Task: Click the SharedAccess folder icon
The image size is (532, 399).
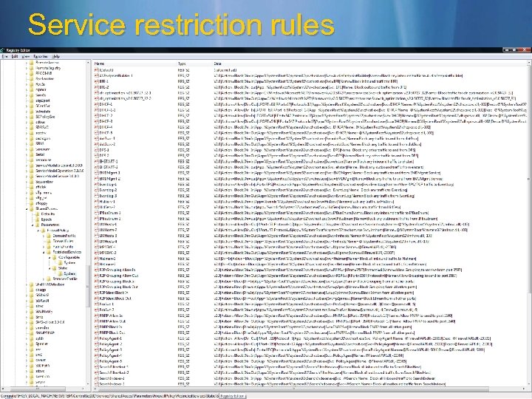Action: (x=32, y=208)
